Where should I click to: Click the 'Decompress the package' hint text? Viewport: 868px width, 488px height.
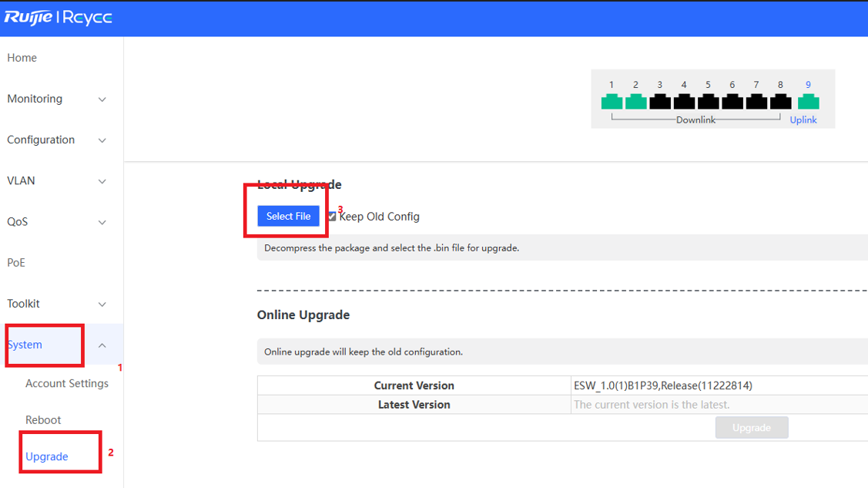tap(392, 248)
